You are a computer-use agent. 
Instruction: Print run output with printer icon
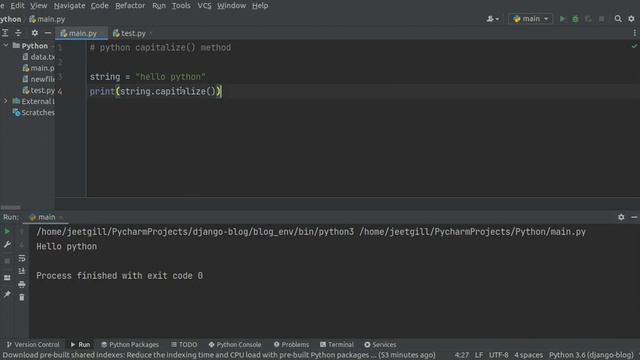click(x=22, y=284)
